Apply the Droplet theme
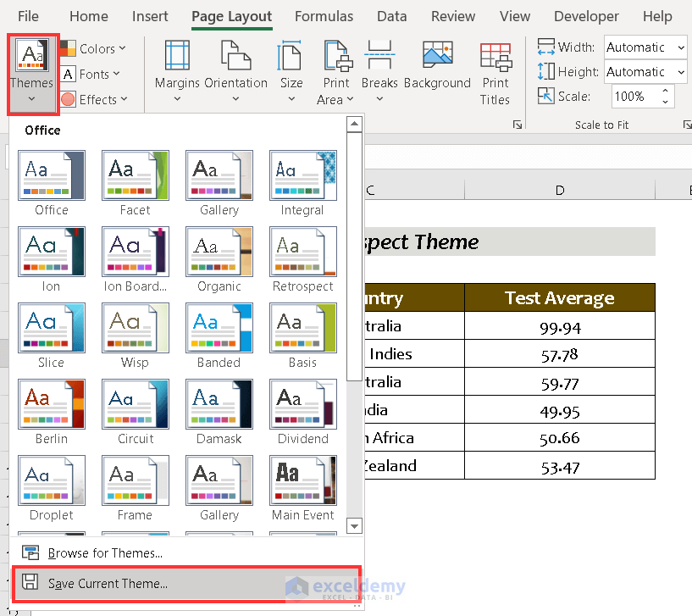 (x=52, y=488)
